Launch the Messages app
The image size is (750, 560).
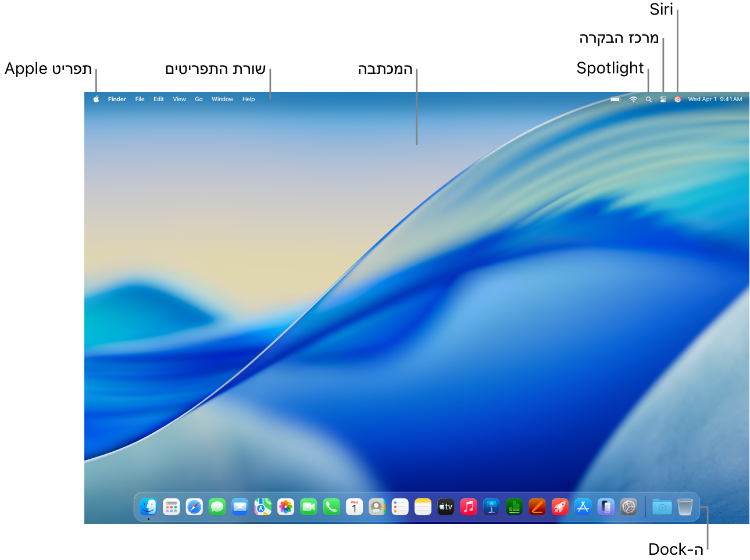(217, 507)
